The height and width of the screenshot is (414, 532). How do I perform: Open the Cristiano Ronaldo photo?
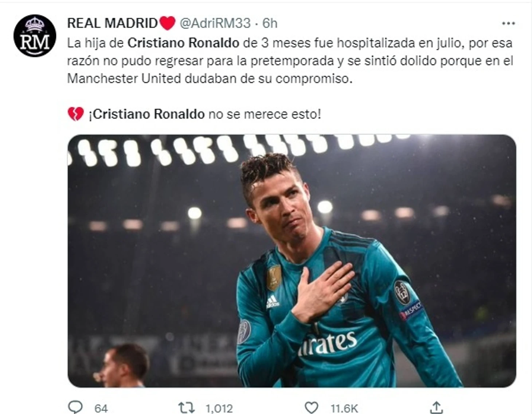(x=292, y=261)
